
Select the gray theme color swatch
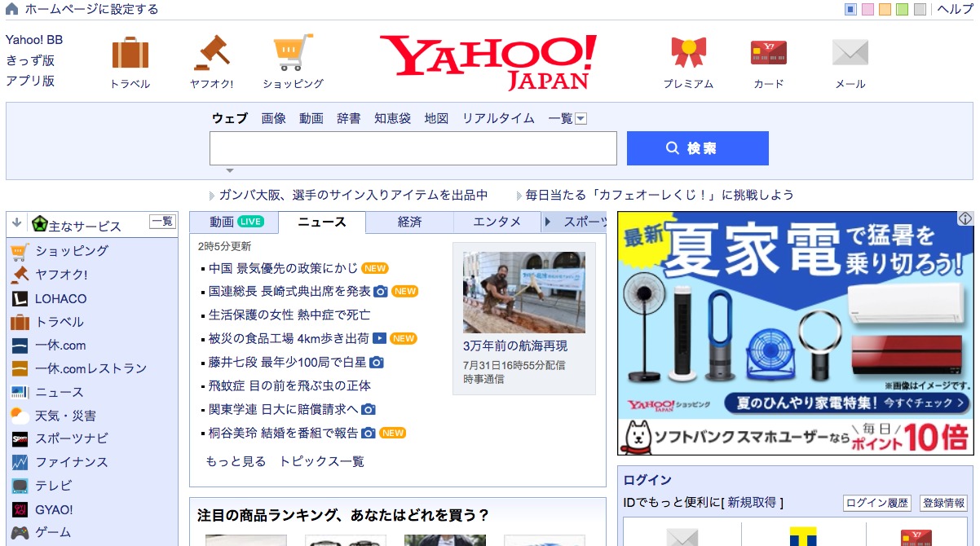point(920,10)
